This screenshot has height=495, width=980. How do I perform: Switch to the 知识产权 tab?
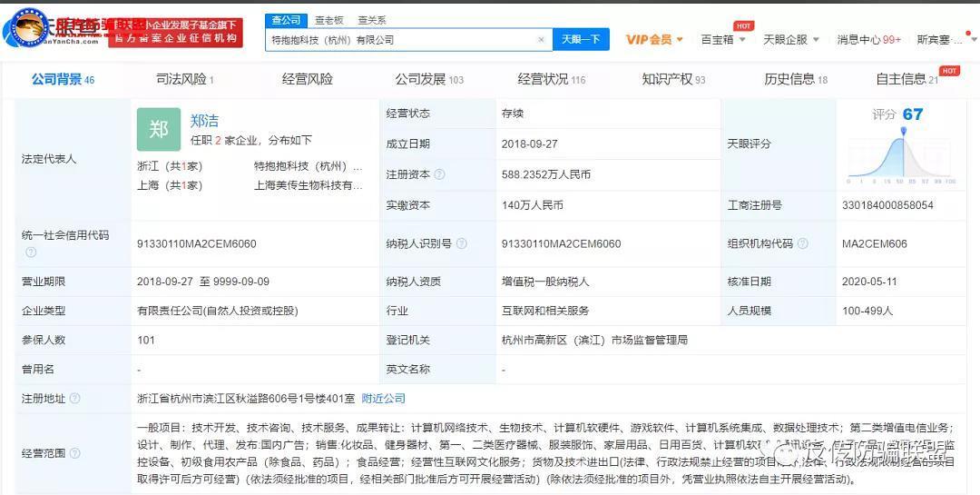673,80
